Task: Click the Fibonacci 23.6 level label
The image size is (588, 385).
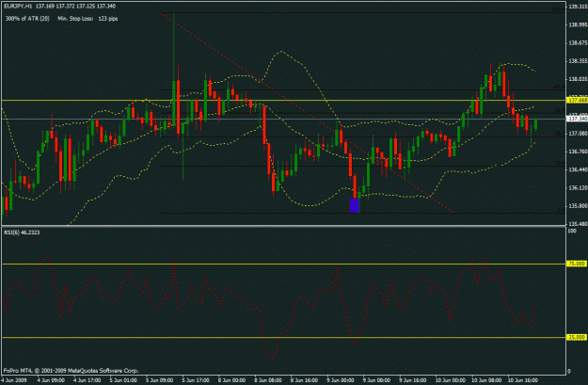Action: [x=559, y=163]
